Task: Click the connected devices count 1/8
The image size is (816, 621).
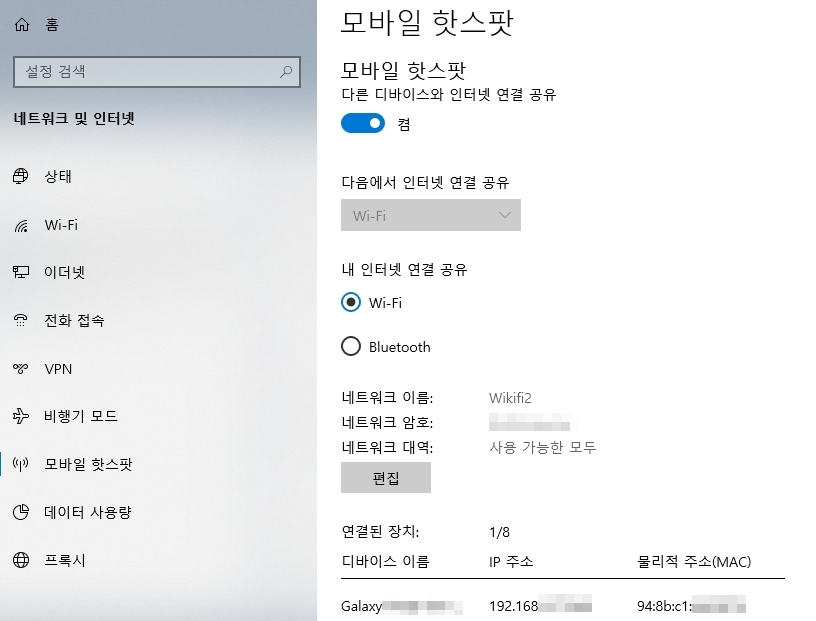Action: [500, 532]
